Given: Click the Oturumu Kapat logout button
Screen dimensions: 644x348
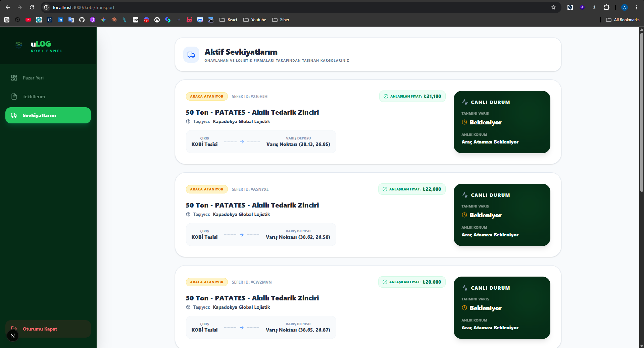Looking at the screenshot, I should coord(48,329).
